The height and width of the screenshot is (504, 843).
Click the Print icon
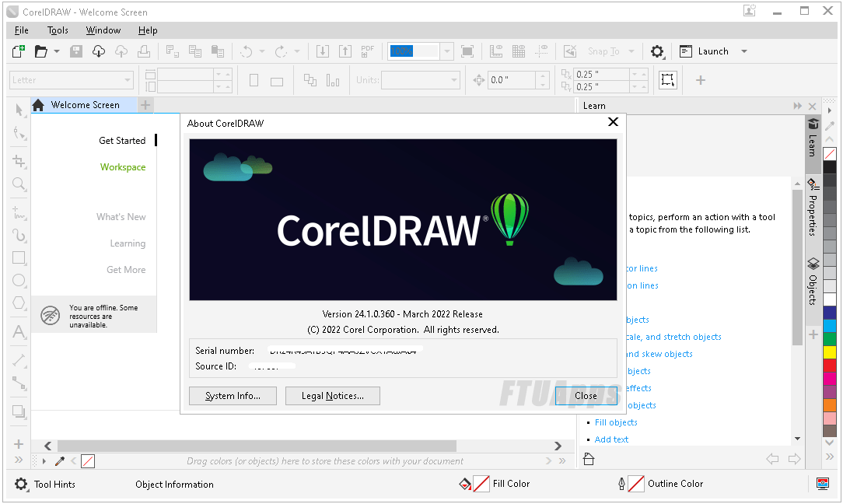coord(144,51)
